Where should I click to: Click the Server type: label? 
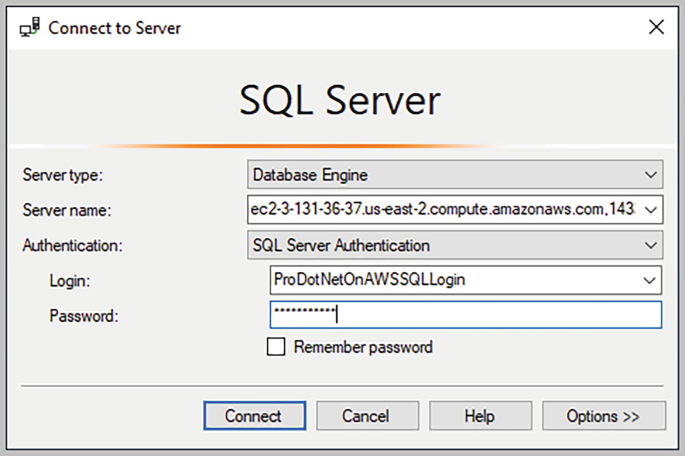click(x=63, y=175)
